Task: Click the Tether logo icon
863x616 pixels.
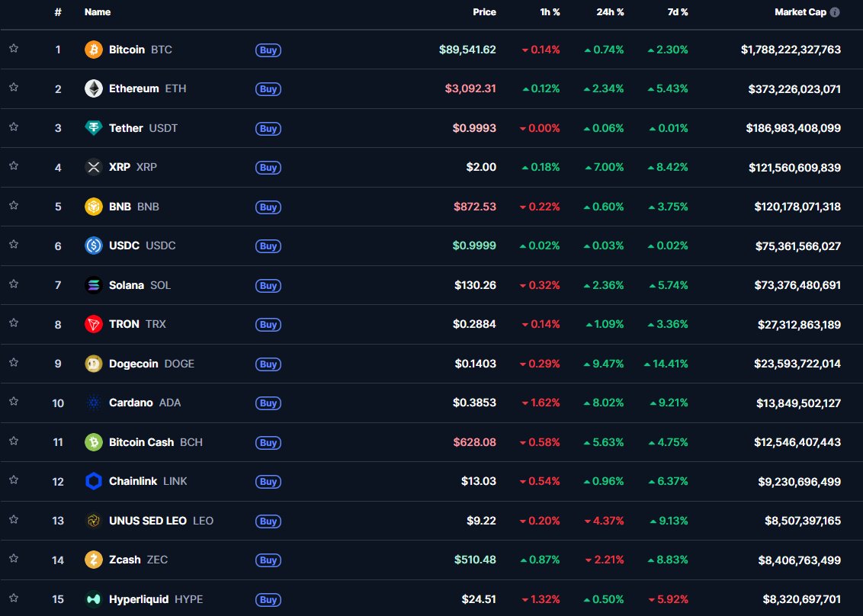Action: click(94, 128)
